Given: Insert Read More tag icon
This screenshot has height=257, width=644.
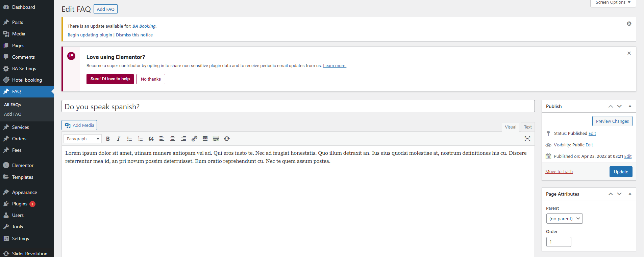Looking at the screenshot, I should coord(205,139).
